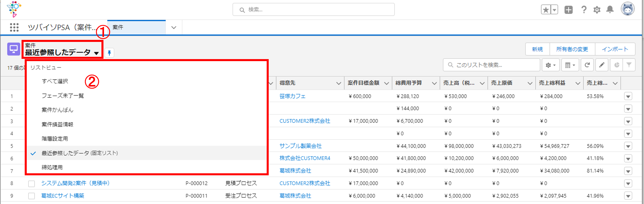Open the favorites list dropdown arrow

click(x=554, y=10)
